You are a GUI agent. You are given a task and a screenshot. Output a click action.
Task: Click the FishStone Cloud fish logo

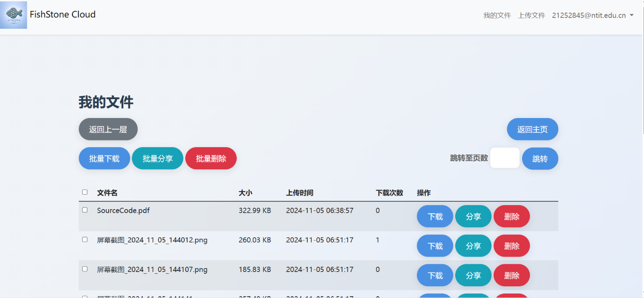click(13, 15)
